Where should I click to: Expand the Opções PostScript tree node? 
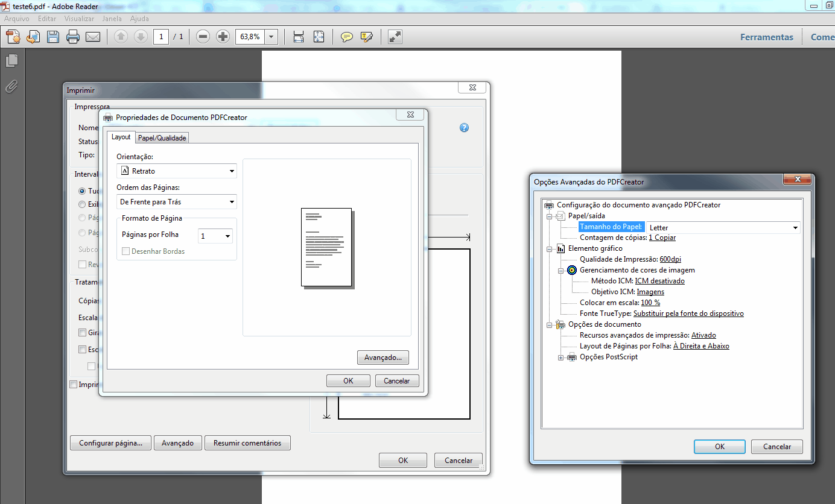click(561, 358)
